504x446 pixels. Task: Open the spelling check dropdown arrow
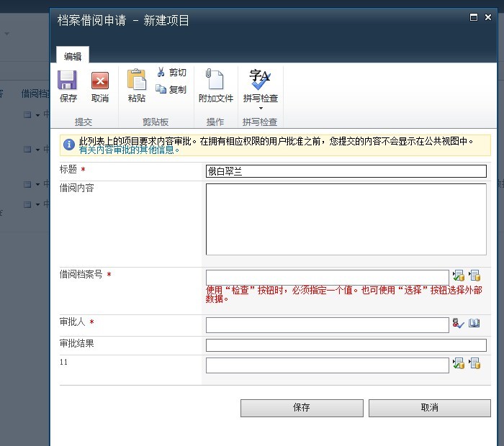[x=261, y=108]
